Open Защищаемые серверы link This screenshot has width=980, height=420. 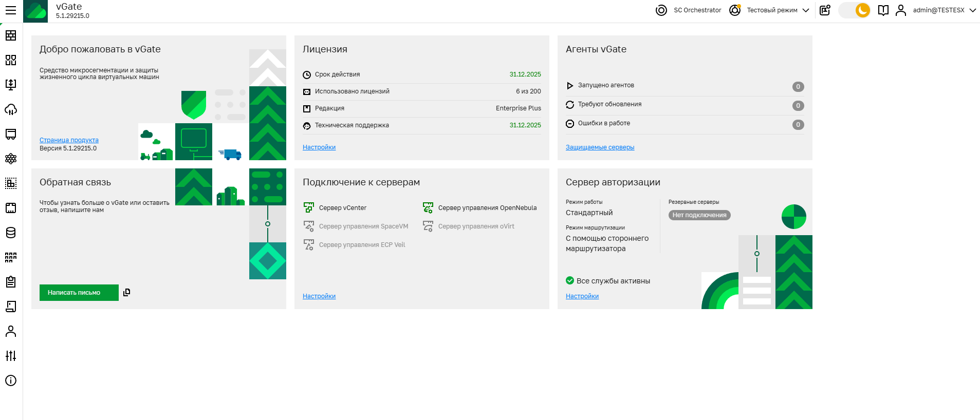click(600, 147)
